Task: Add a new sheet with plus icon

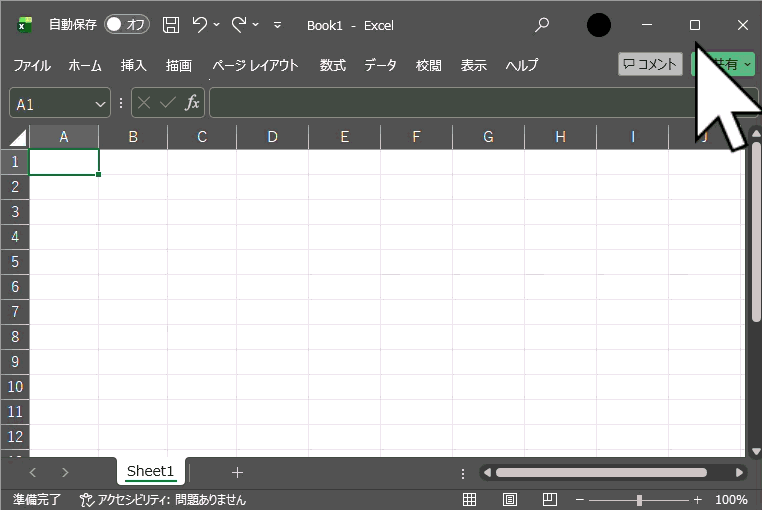Action: (237, 473)
